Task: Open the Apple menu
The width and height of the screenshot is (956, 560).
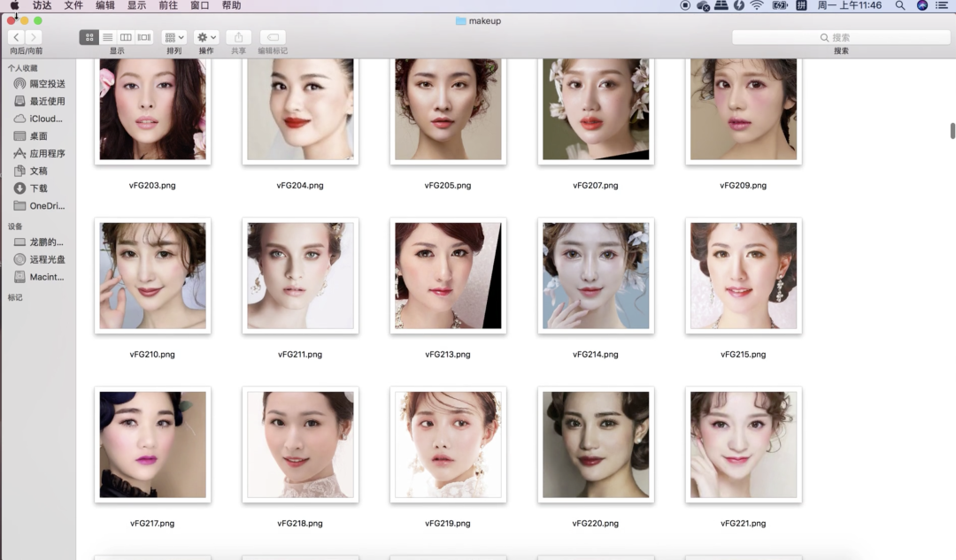Action: pos(14,5)
